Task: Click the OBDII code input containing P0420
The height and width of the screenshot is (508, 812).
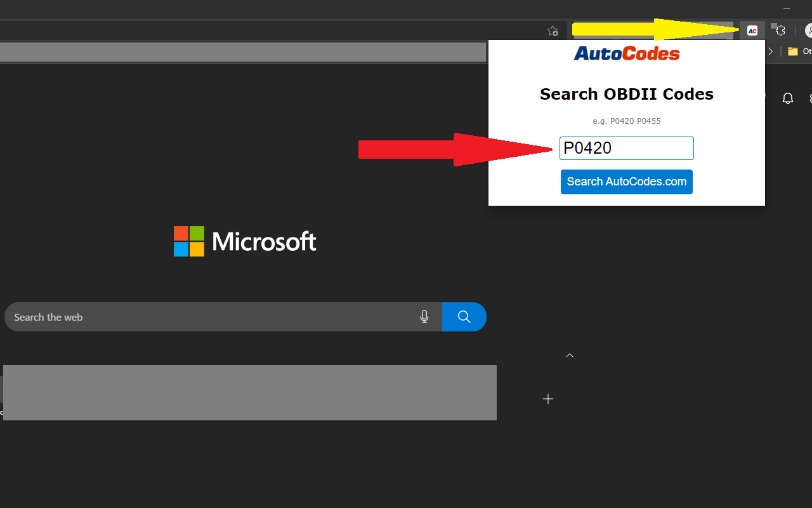Action: (627, 148)
